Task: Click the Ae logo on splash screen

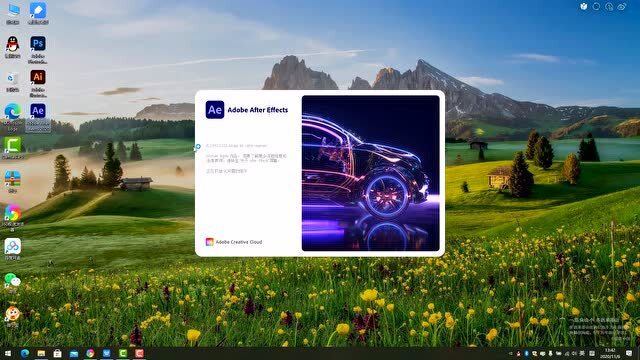Action: coord(215,109)
